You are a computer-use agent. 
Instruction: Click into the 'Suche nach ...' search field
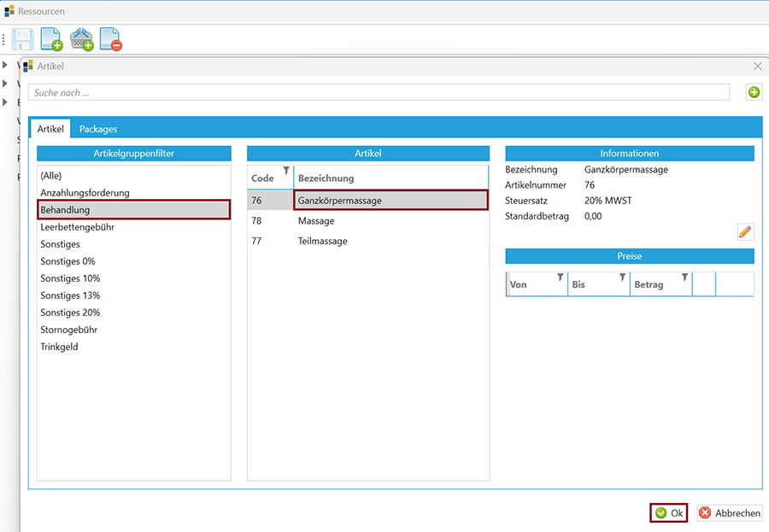[x=379, y=92]
